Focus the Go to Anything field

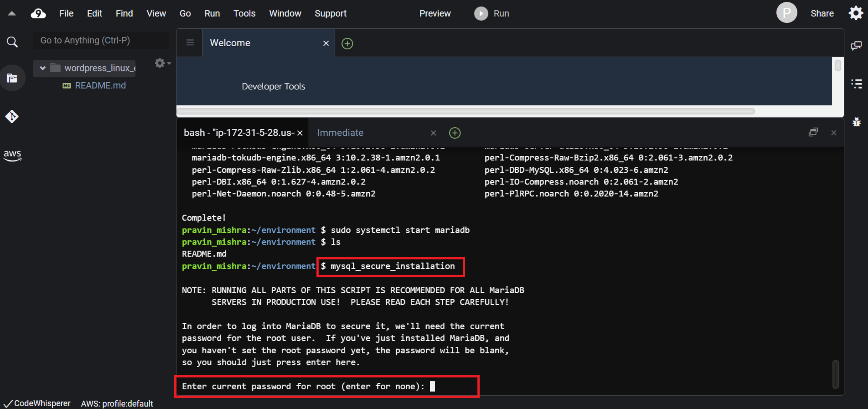[101, 40]
